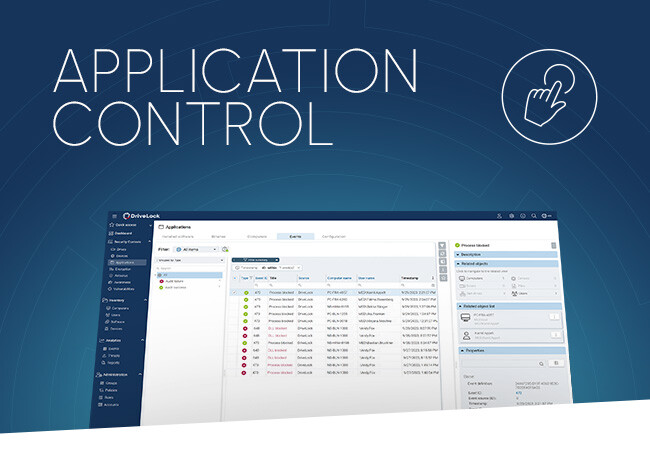Open the DriveLock menu icon at far right of top bar
The image size is (650, 450).
click(x=547, y=216)
